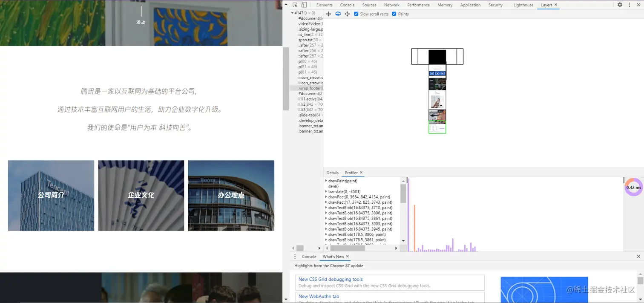Viewport: 644px width, 303px height.
Task: Go to the Network panel
Action: (x=392, y=5)
